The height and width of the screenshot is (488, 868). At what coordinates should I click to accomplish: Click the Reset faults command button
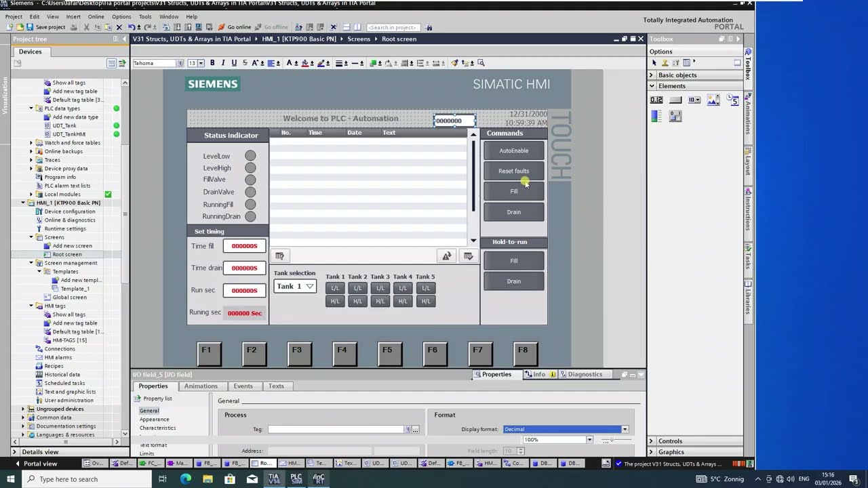tap(514, 171)
